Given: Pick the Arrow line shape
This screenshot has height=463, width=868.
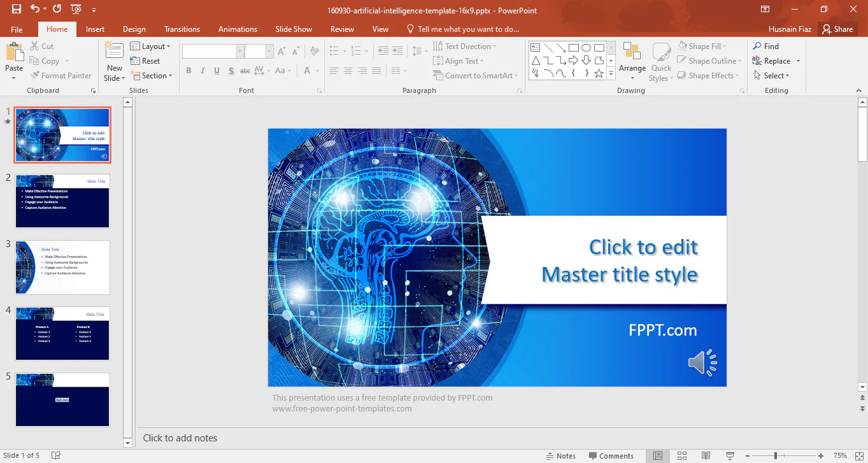Looking at the screenshot, I should tap(560, 48).
